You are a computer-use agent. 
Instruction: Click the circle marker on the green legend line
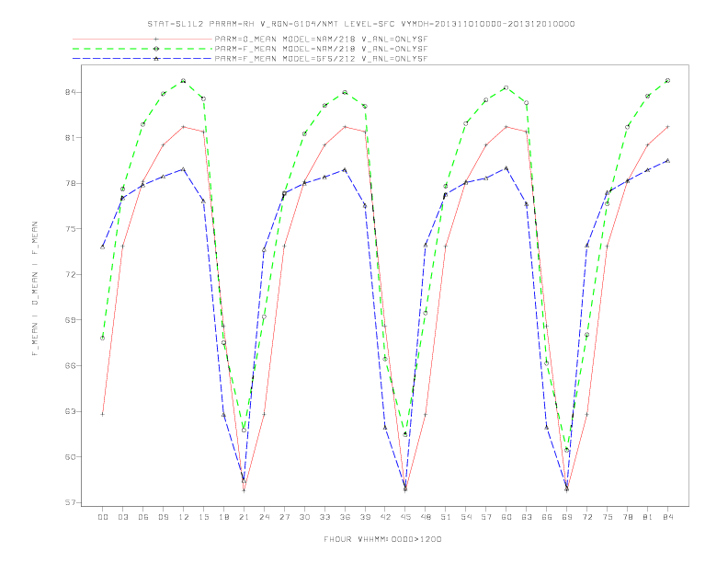[156, 49]
